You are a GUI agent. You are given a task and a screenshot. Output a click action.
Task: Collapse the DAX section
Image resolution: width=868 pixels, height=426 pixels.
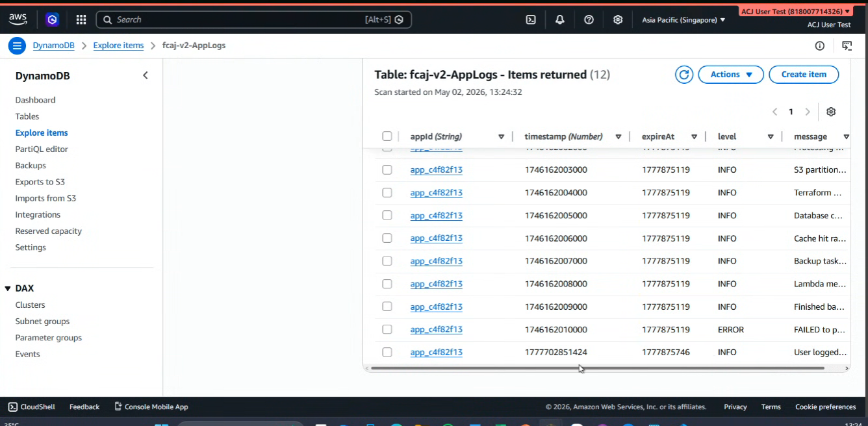tap(8, 288)
